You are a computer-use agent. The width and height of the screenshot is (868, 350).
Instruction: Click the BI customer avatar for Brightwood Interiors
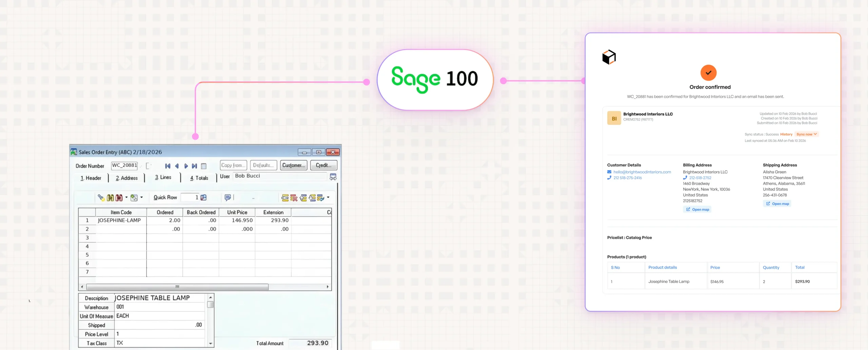[x=614, y=118]
